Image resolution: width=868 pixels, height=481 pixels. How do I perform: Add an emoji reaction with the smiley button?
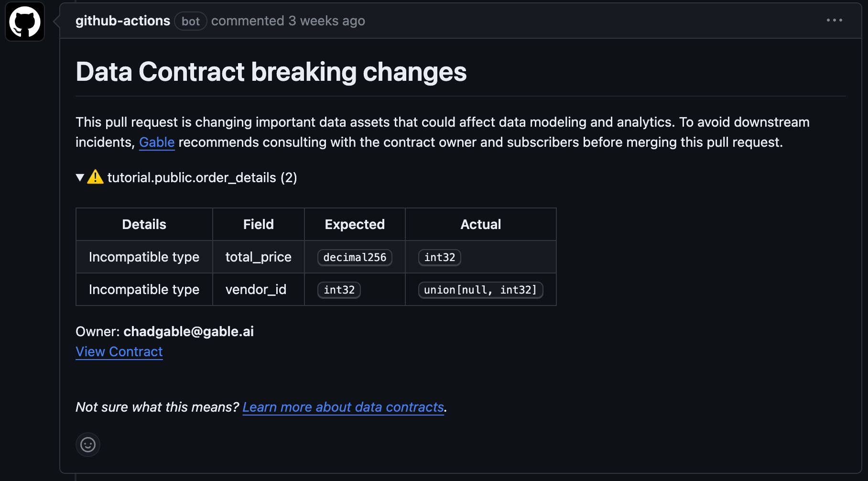(x=88, y=445)
